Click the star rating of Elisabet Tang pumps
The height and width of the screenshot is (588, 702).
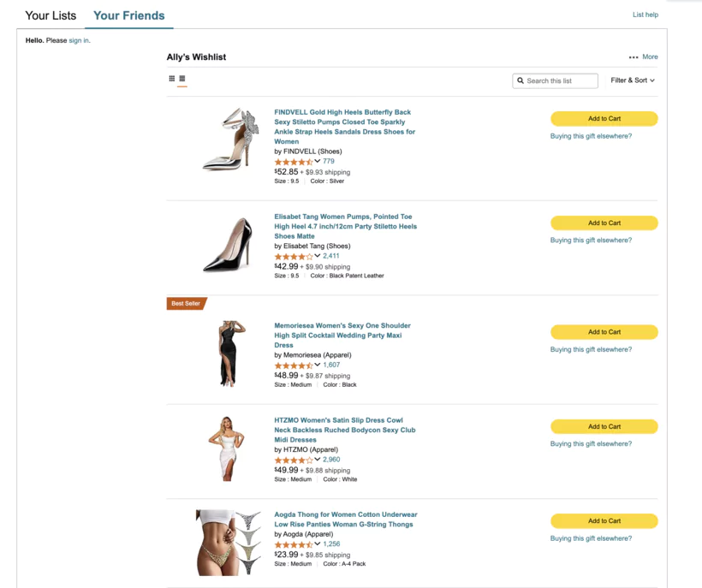pyautogui.click(x=294, y=257)
